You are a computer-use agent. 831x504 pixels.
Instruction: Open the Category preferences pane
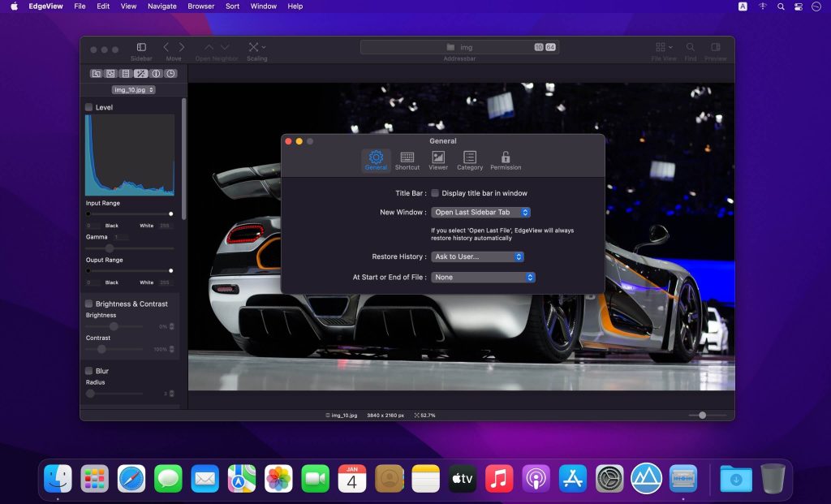coord(470,160)
